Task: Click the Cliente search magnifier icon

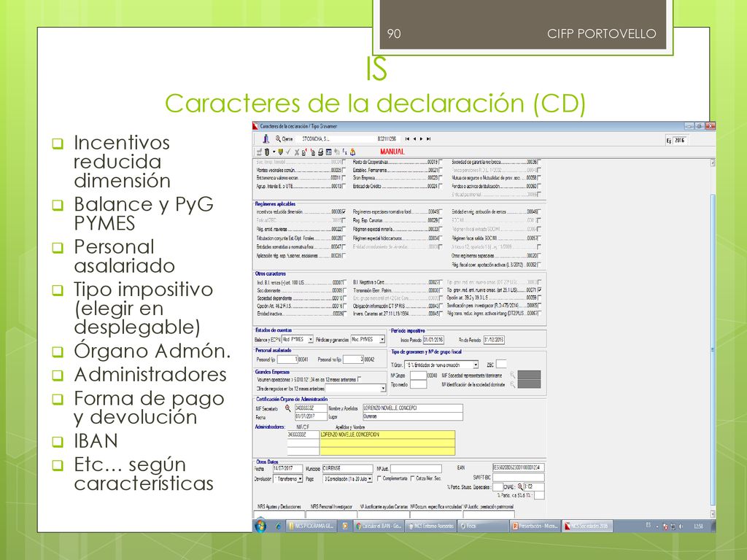Action: pyautogui.click(x=278, y=139)
